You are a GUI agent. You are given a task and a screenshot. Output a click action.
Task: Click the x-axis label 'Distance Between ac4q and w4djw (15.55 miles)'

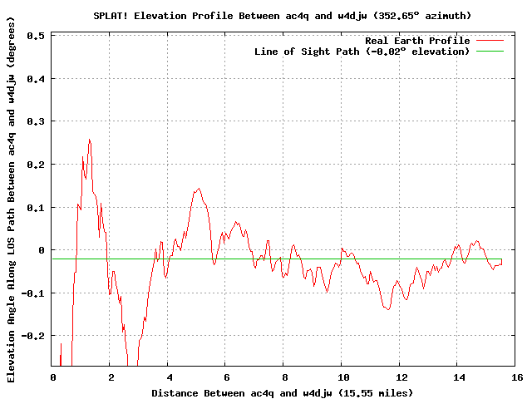tap(283, 393)
